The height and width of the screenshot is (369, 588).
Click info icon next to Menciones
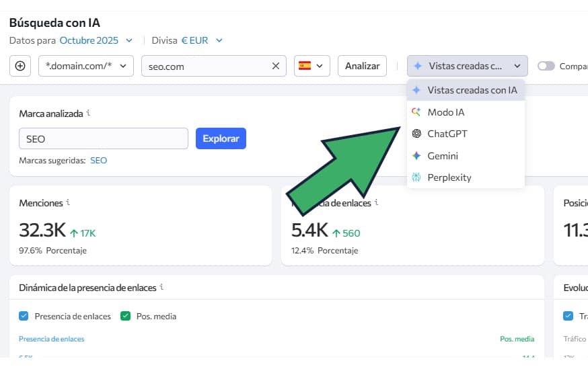pos(68,202)
